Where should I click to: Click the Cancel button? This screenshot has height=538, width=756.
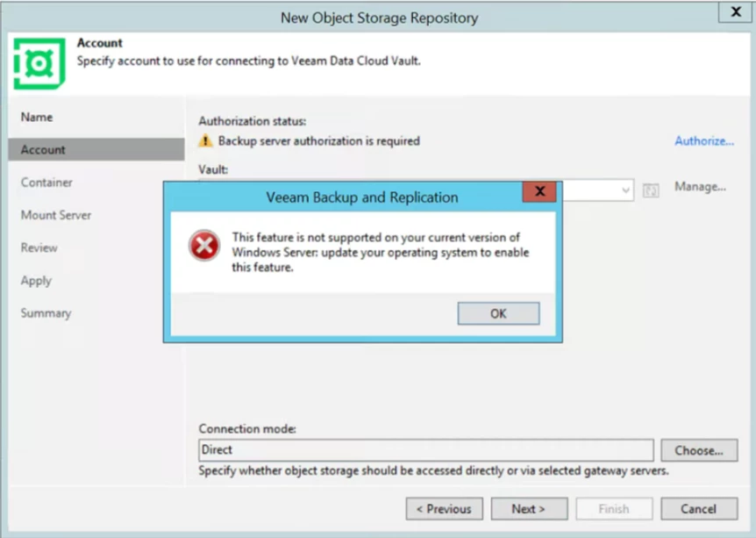coord(699,508)
